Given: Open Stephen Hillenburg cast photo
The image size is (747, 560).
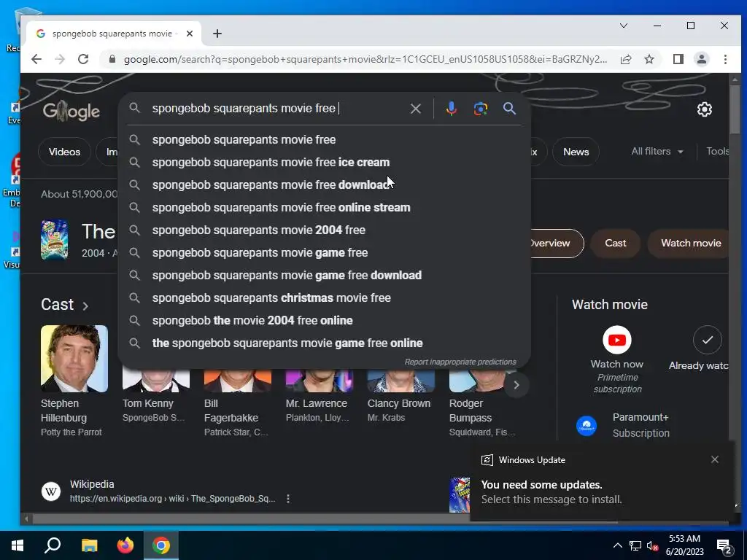Looking at the screenshot, I should (x=74, y=359).
